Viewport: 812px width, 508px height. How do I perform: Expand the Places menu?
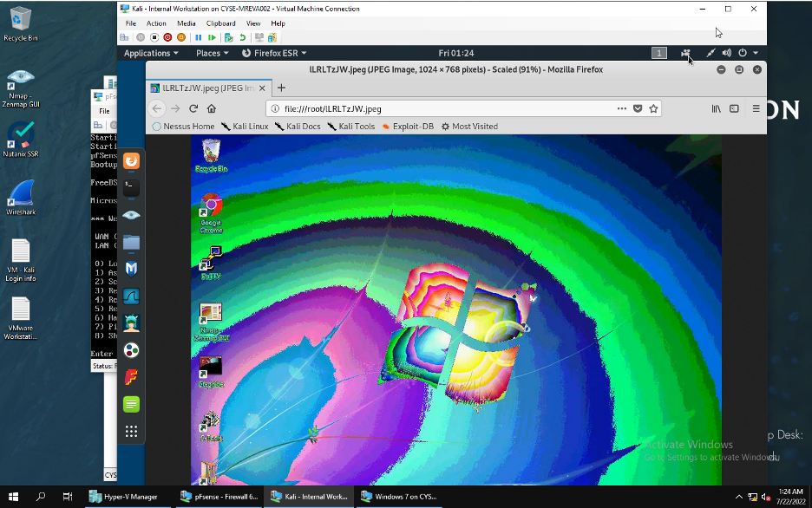click(212, 53)
